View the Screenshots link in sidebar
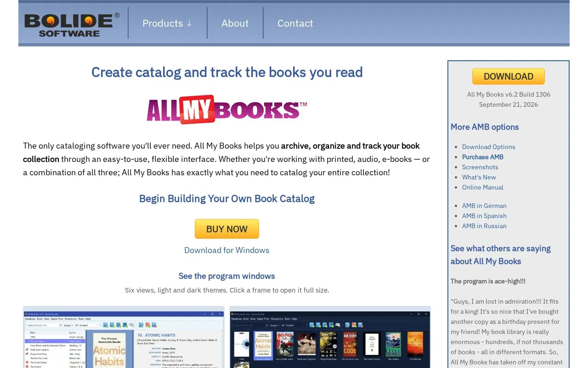Image resolution: width=588 pixels, height=368 pixels. [x=480, y=167]
